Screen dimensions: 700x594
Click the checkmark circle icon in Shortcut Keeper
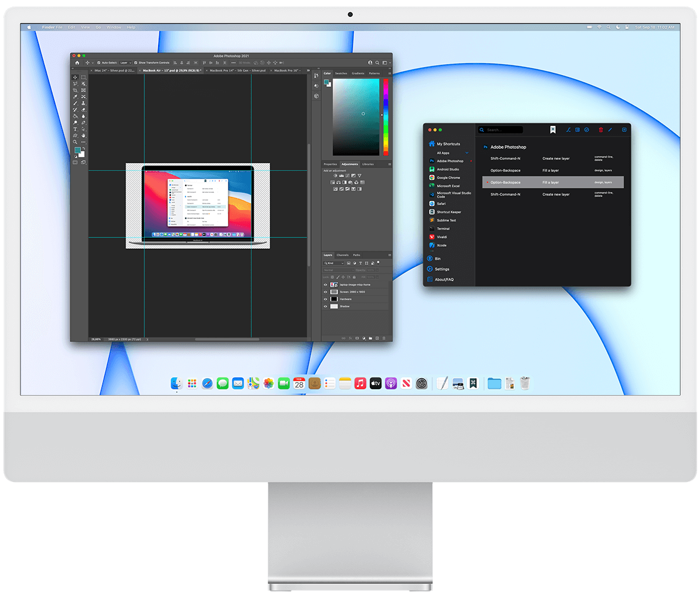tap(586, 130)
